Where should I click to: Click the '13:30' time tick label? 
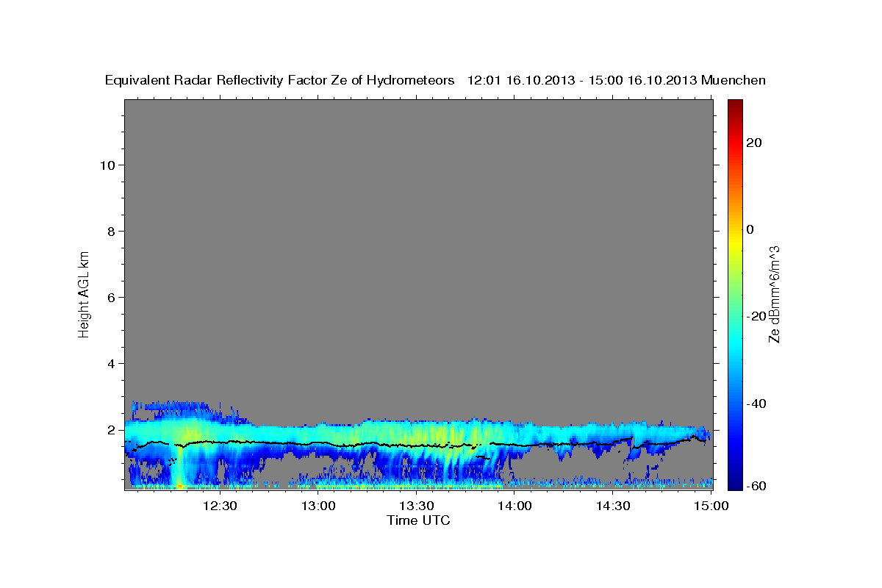click(416, 506)
